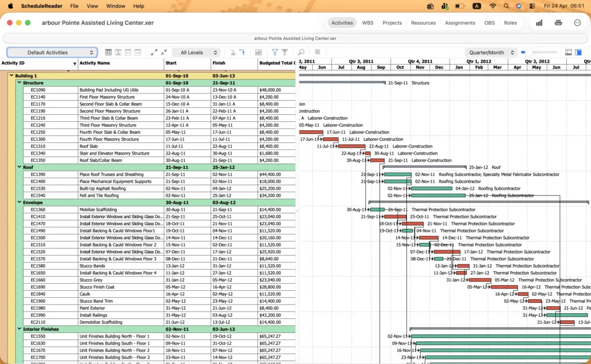Viewport: 591px width, 364px height.
Task: Collapse the Roof group
Action: pyautogui.click(x=19, y=167)
